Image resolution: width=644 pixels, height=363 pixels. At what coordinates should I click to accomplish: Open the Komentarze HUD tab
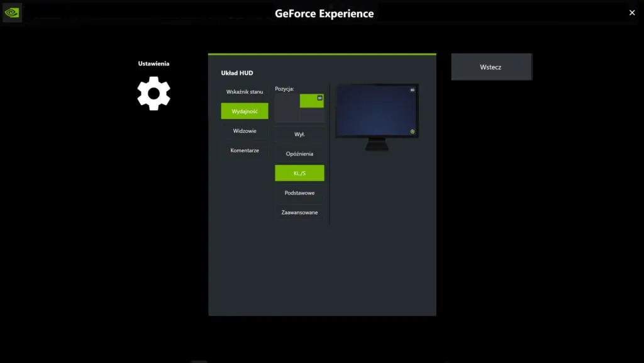tap(245, 150)
